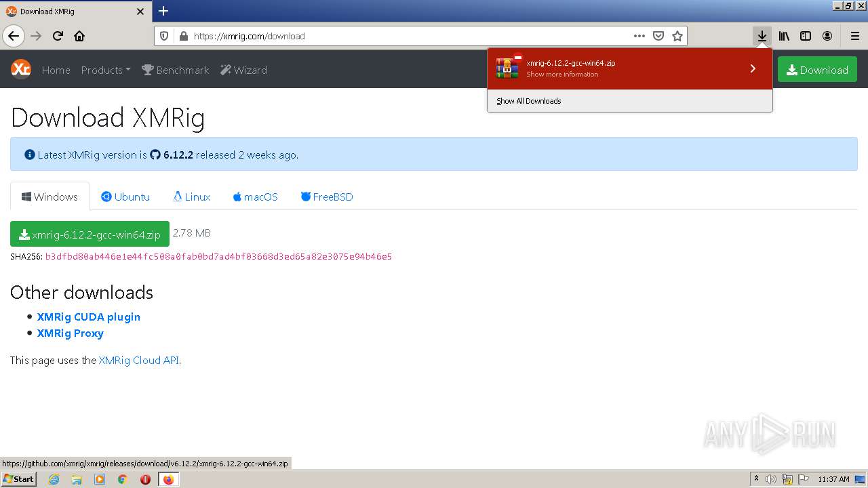The width and height of the screenshot is (868, 488).
Task: Open the tracking protection shield icon
Action: click(x=164, y=36)
